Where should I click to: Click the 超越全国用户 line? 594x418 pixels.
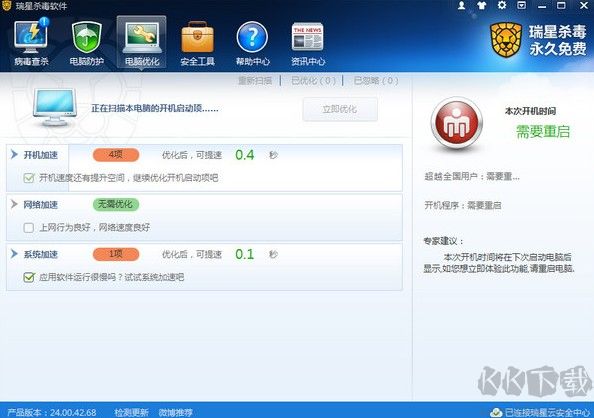tap(472, 176)
